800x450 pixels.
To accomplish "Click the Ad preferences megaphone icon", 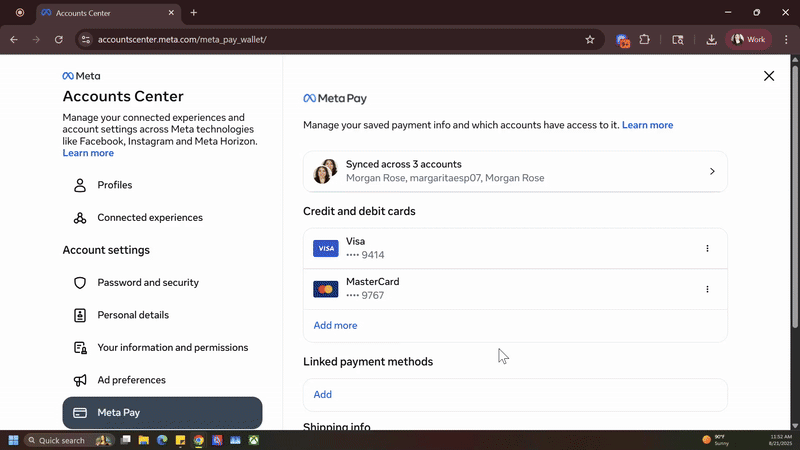I will (x=80, y=380).
